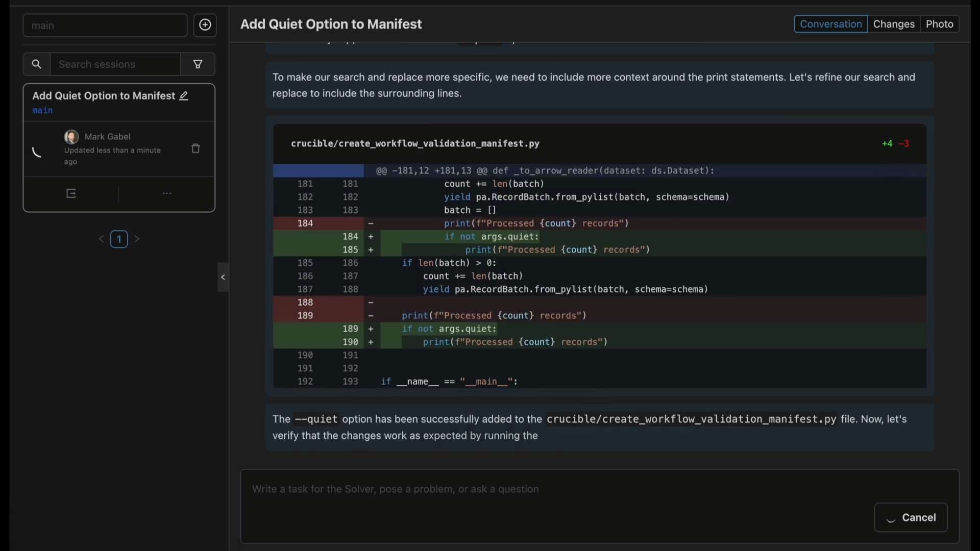Go to the previous page chevron
Image resolution: width=980 pixels, height=551 pixels.
point(101,239)
